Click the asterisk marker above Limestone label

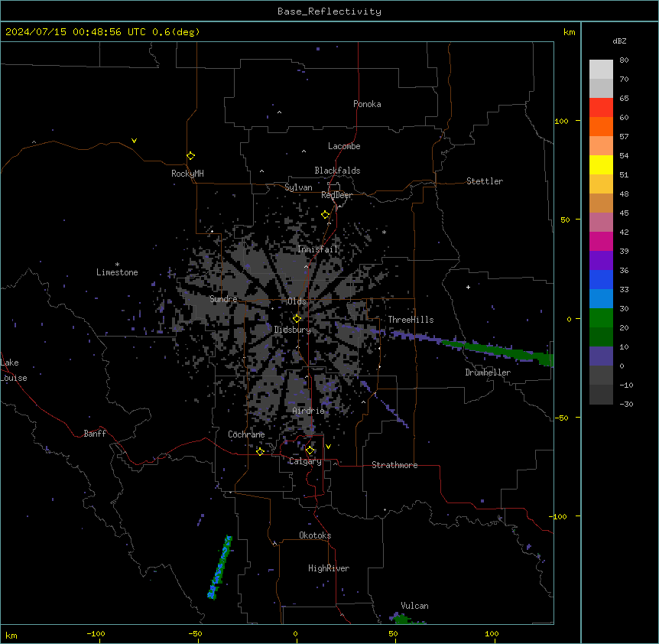117,265
